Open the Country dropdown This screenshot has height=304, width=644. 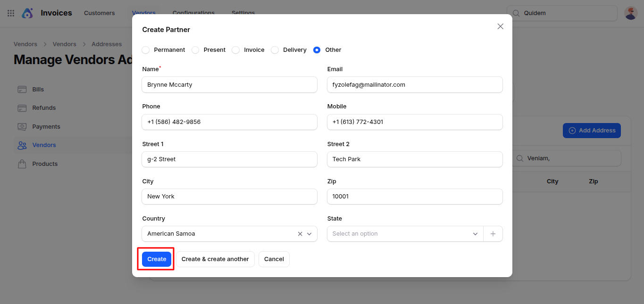[x=309, y=234]
